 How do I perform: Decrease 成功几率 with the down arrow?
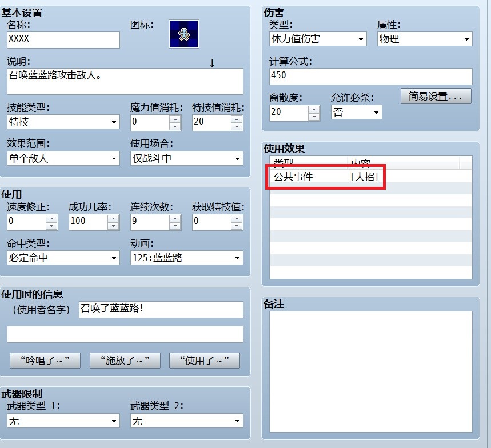[x=113, y=226]
